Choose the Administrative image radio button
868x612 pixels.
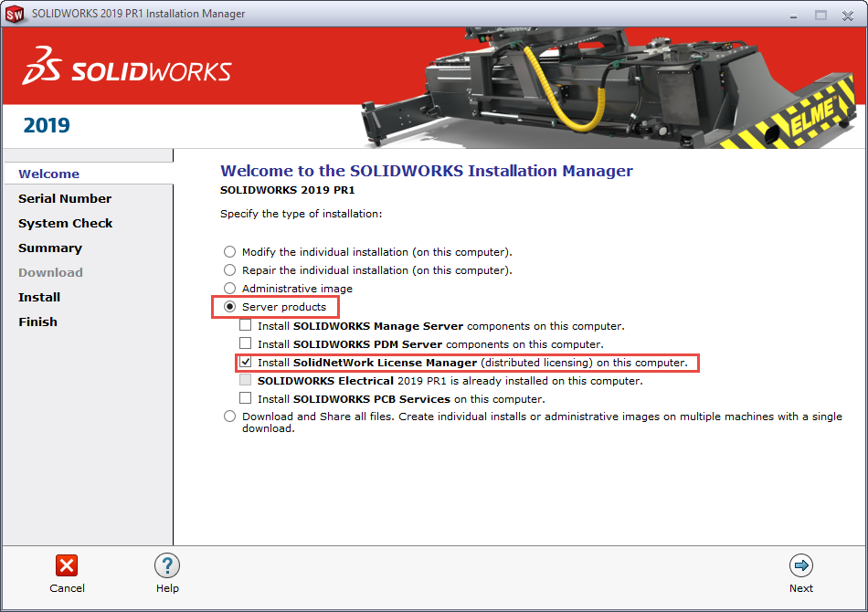click(x=230, y=289)
